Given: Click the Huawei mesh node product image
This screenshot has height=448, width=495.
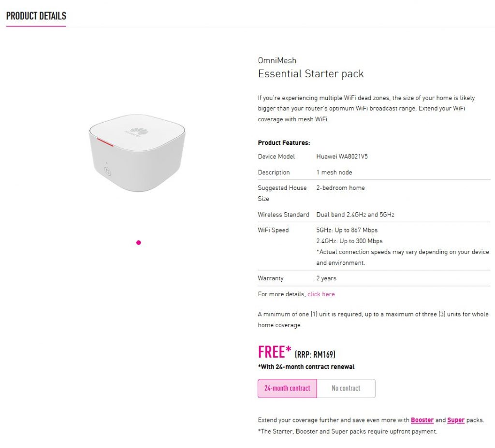Looking at the screenshot, I should pos(137,153).
